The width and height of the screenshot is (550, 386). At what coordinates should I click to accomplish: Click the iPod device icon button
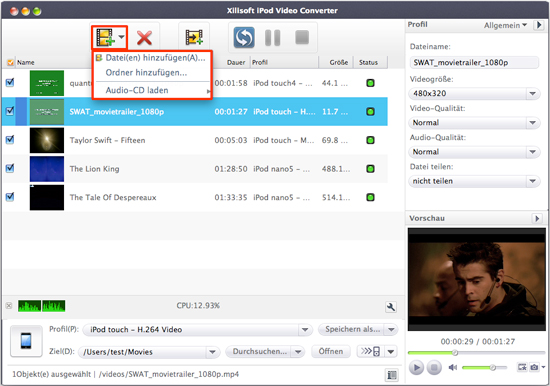tap(26, 341)
